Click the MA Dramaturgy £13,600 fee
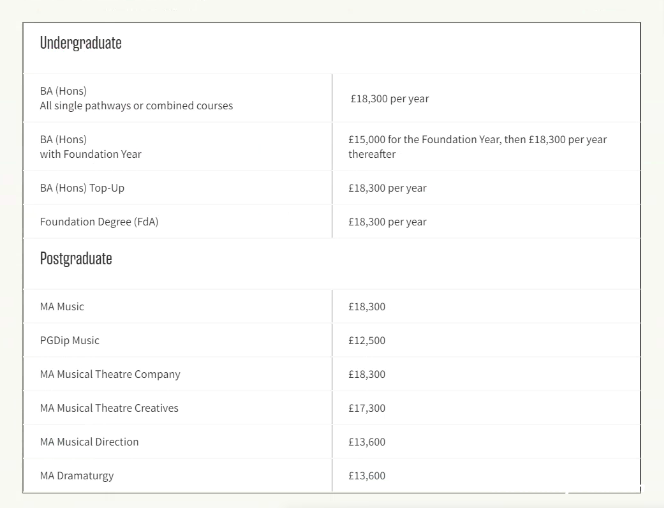 [x=367, y=476]
